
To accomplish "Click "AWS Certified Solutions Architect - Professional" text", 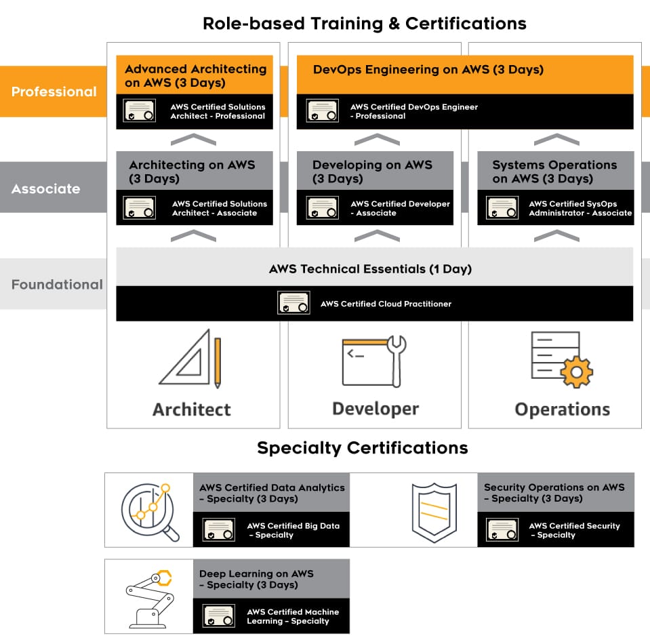I will [x=218, y=111].
